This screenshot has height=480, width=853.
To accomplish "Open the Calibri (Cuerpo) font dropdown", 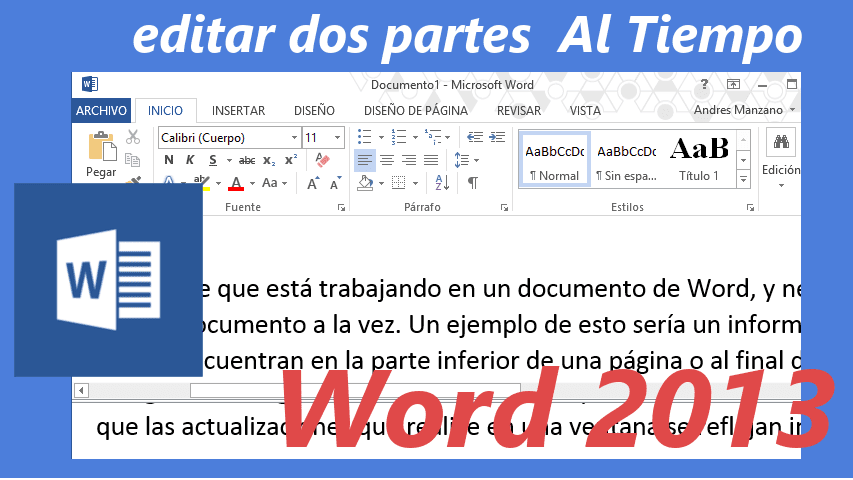I will (294, 138).
